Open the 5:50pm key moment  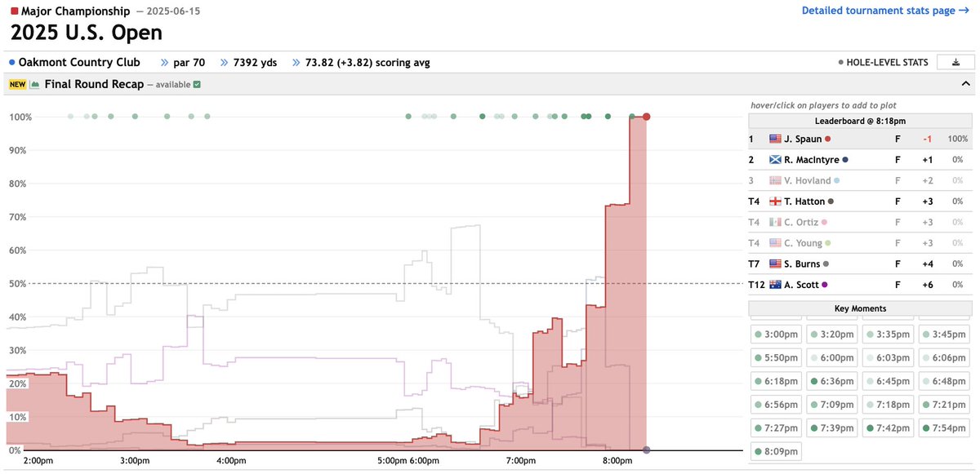click(776, 358)
